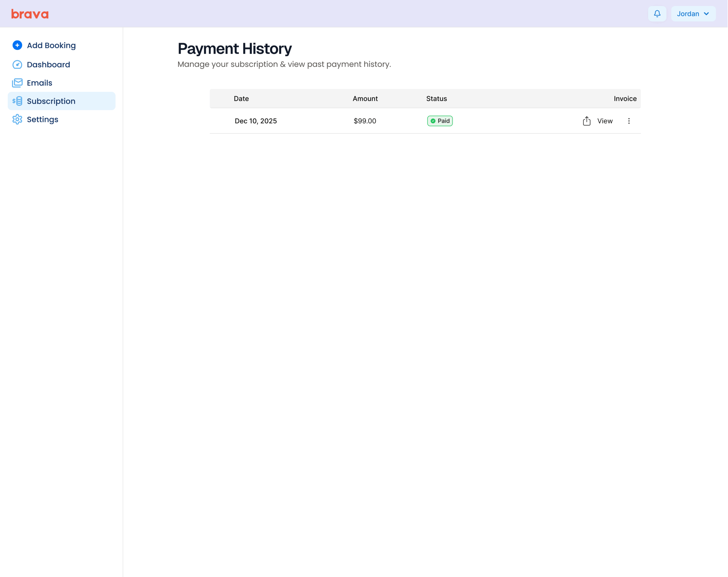728x577 pixels.
Task: Click the Dashboard gauge icon
Action: click(17, 65)
